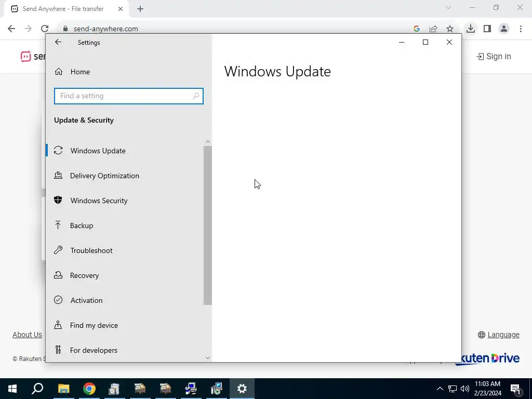Click the Backup upward arrow icon
The width and height of the screenshot is (532, 399).
[58, 225]
